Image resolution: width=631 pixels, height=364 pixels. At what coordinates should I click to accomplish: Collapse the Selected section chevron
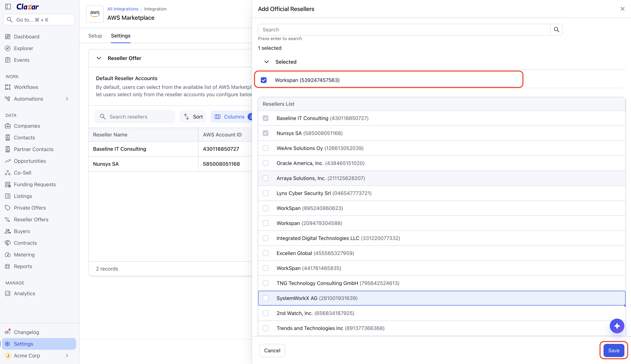[x=267, y=62]
